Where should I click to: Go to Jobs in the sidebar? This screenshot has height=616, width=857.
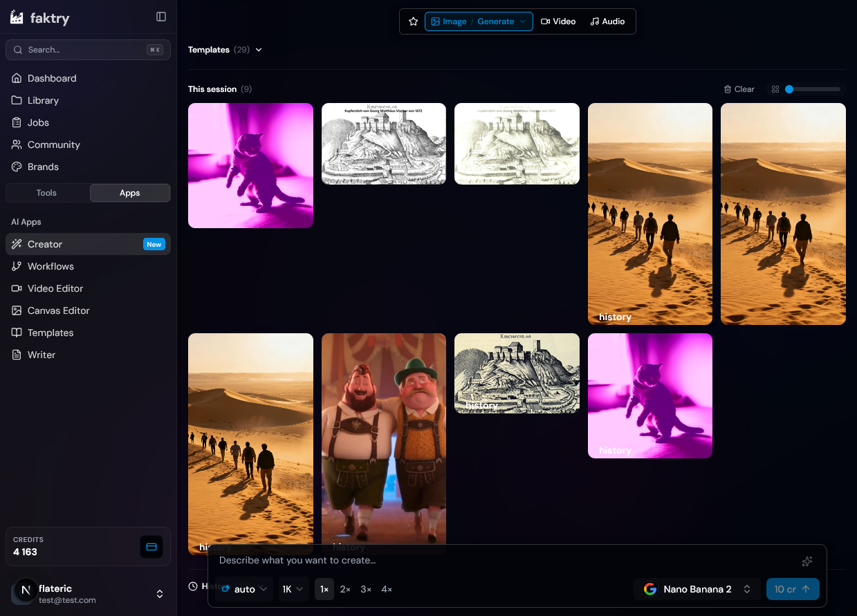point(88,122)
